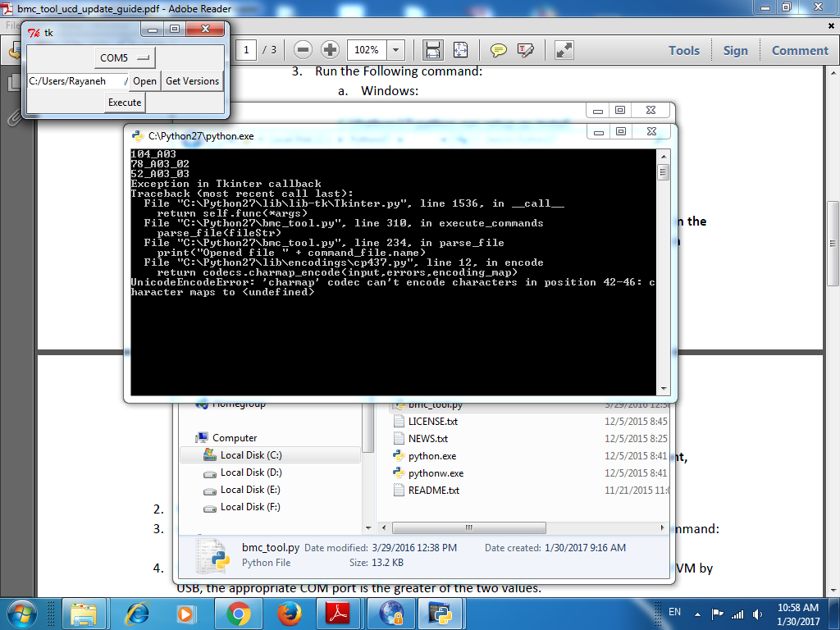
Task: Click console scrollbar down arrow
Action: tap(663, 389)
